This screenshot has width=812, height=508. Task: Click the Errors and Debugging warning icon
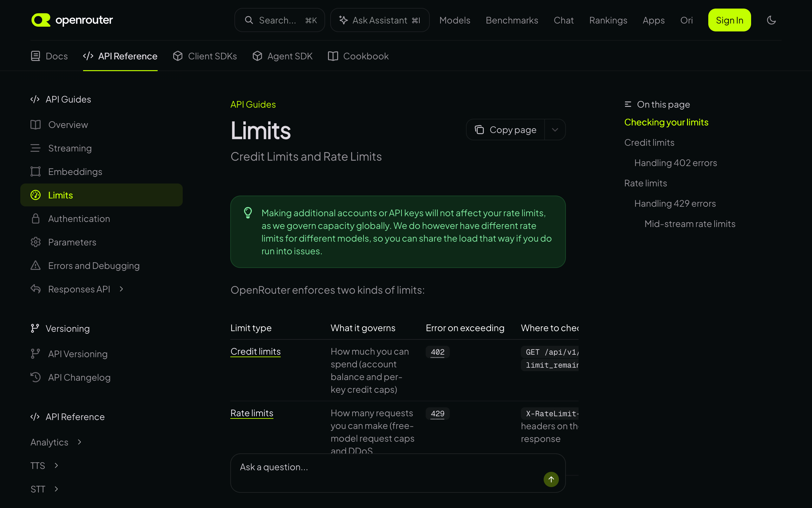click(36, 265)
